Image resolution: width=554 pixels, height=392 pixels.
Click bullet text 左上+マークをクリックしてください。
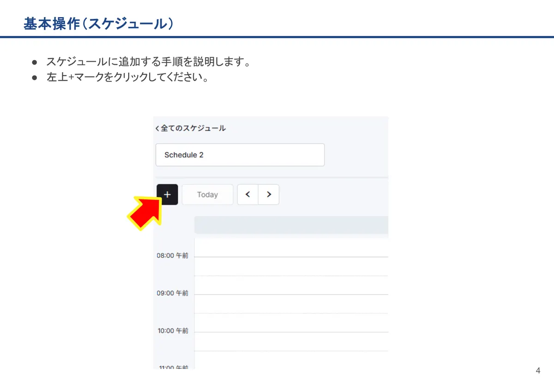tap(127, 77)
